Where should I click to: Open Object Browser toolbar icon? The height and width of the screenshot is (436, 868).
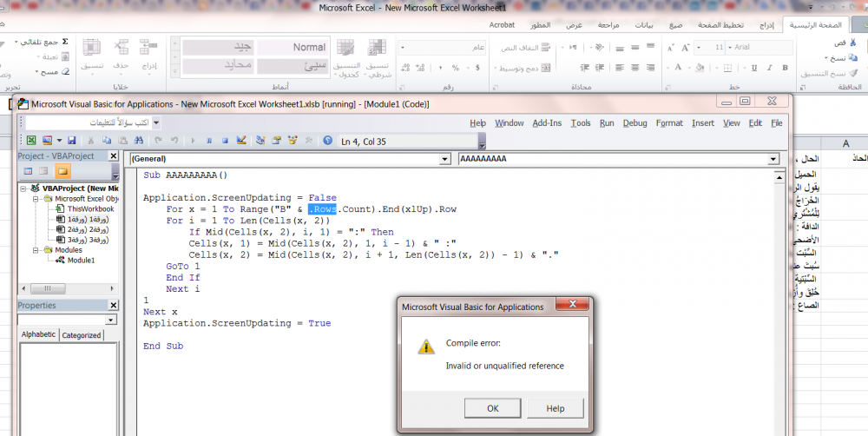click(293, 141)
